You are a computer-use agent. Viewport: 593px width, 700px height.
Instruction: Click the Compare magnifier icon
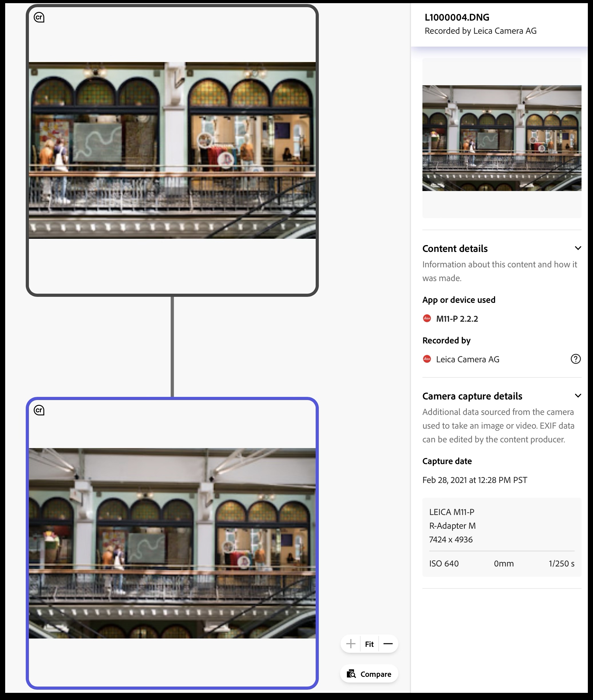[351, 674]
